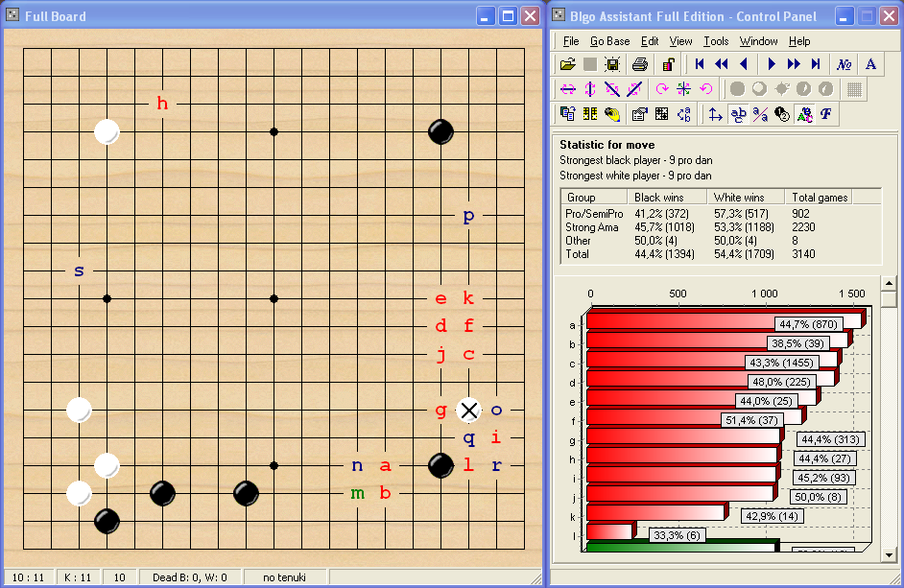Toggle the blue 'abc' letter labels button
This screenshot has height=588, width=904.
pyautogui.click(x=738, y=114)
